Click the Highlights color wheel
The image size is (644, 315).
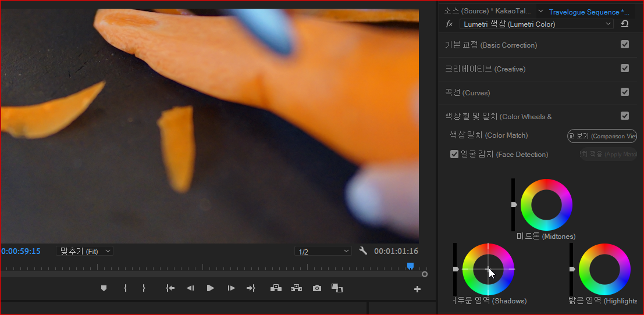pos(604,269)
